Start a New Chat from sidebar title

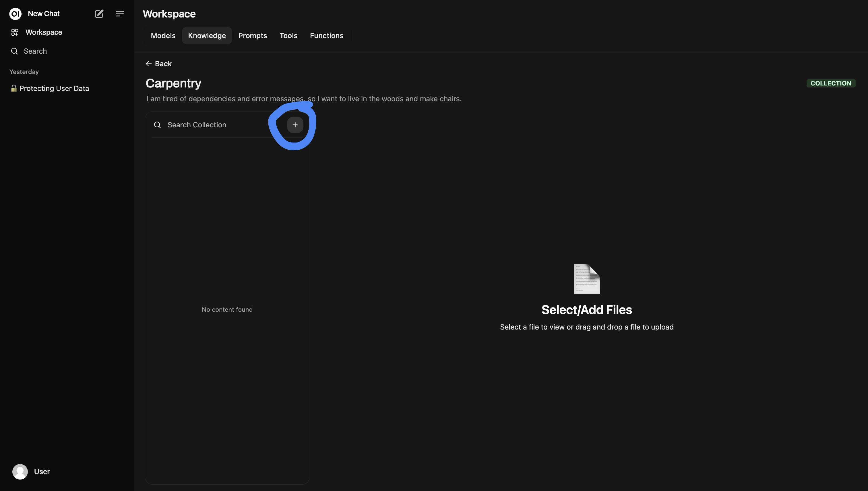(x=44, y=14)
